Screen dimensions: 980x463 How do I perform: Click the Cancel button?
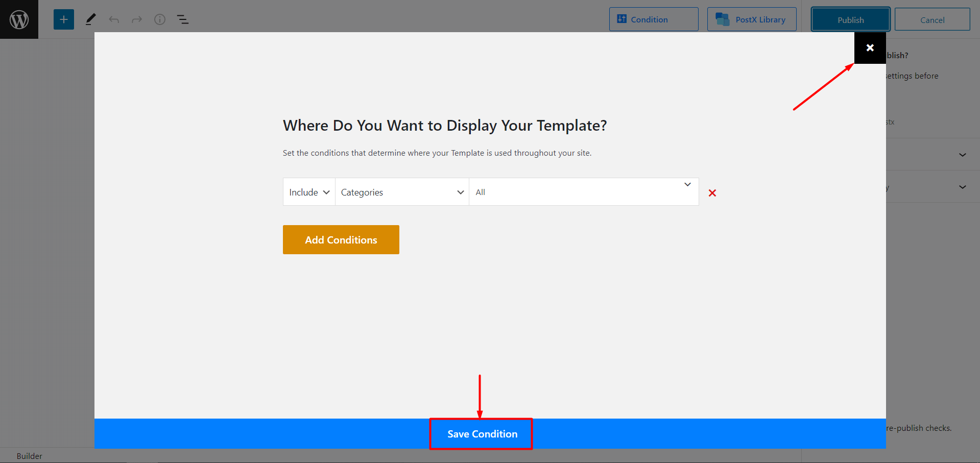[932, 19]
